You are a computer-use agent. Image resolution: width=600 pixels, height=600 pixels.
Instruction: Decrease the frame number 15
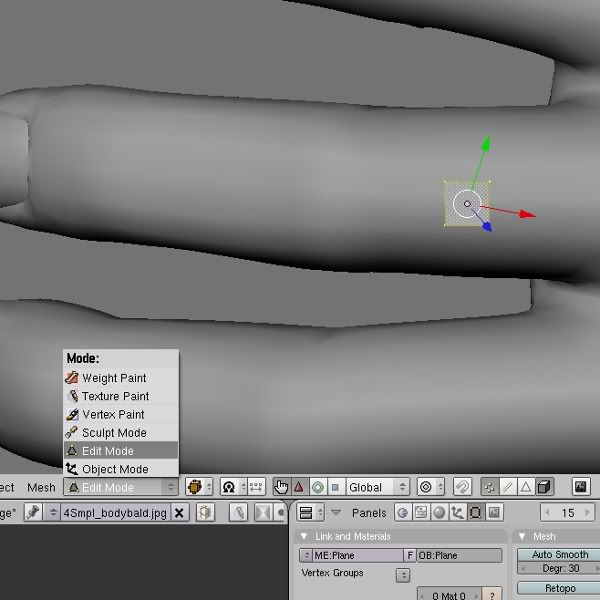(547, 513)
